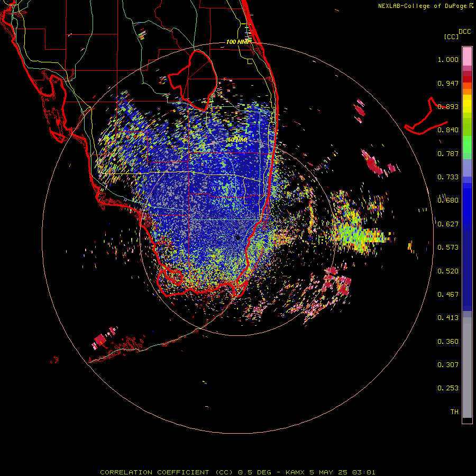476x476 pixels.
Task: Click the 0.627 scale value
Action: (448, 224)
